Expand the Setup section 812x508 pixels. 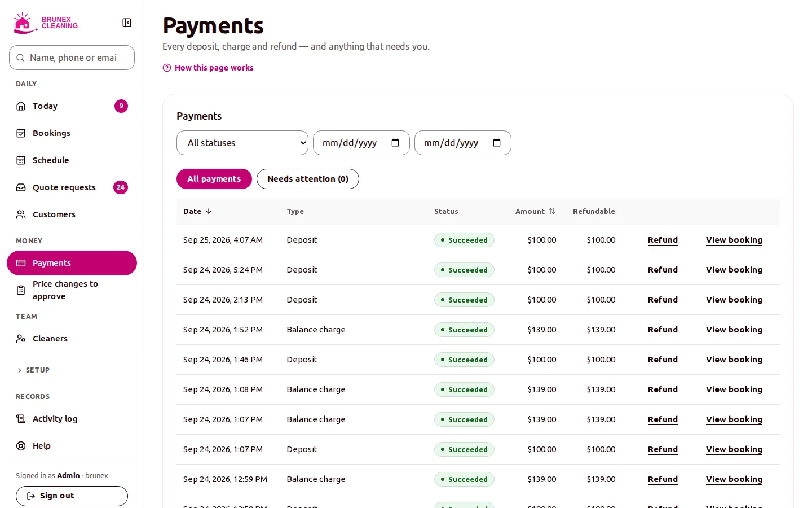click(33, 370)
